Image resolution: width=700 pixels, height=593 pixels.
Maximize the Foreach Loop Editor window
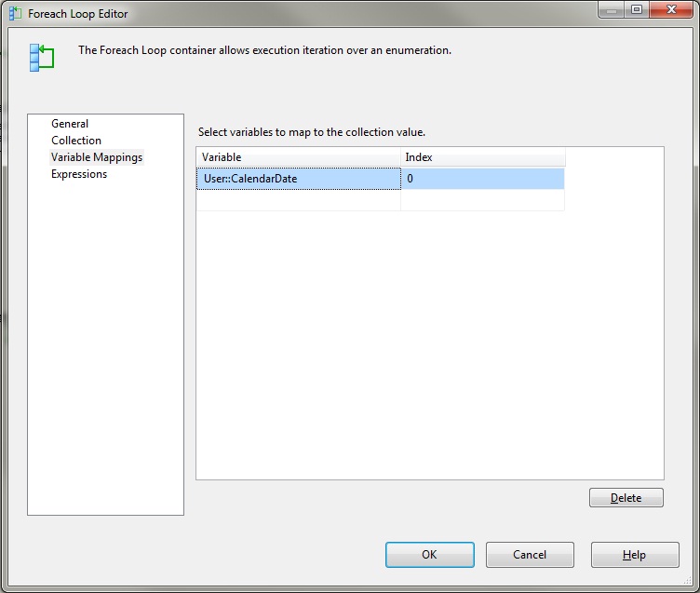pos(636,11)
